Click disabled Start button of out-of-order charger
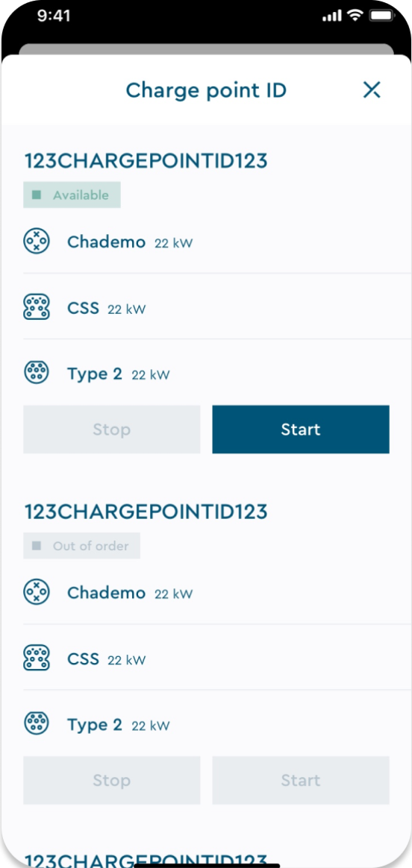Screen dimensions: 412x868 [301, 781]
